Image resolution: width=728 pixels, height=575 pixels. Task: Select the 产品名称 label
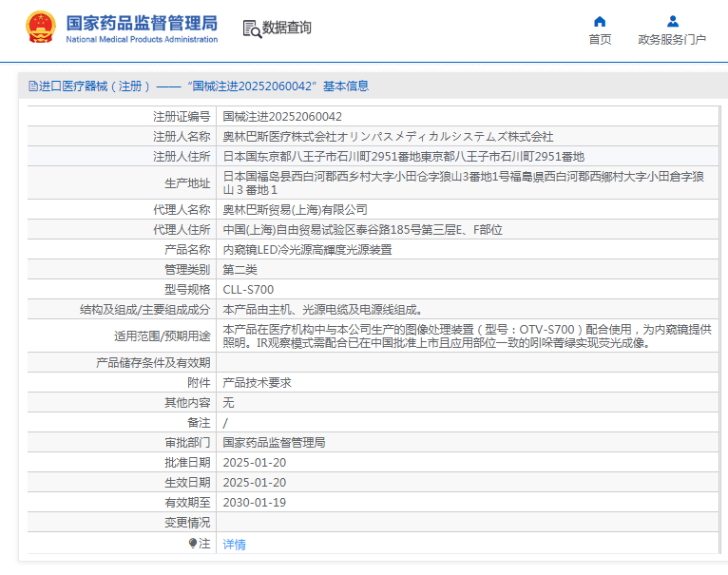(187, 249)
